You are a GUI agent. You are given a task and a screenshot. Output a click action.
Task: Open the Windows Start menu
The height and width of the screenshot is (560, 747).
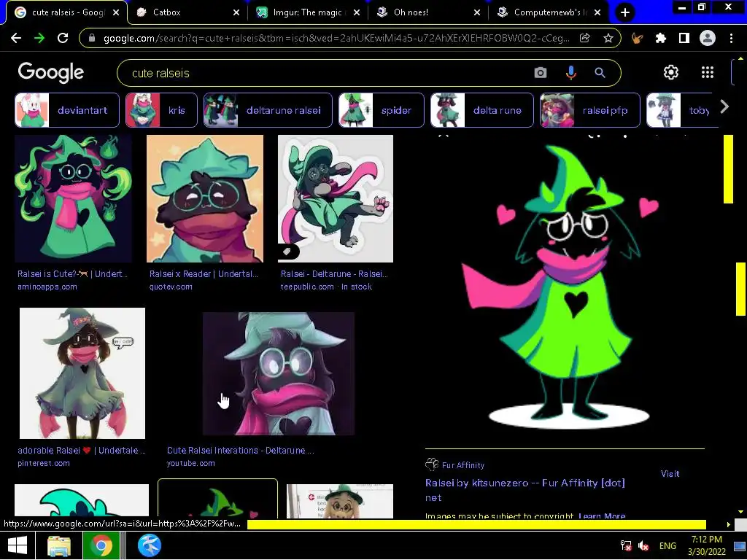point(18,545)
